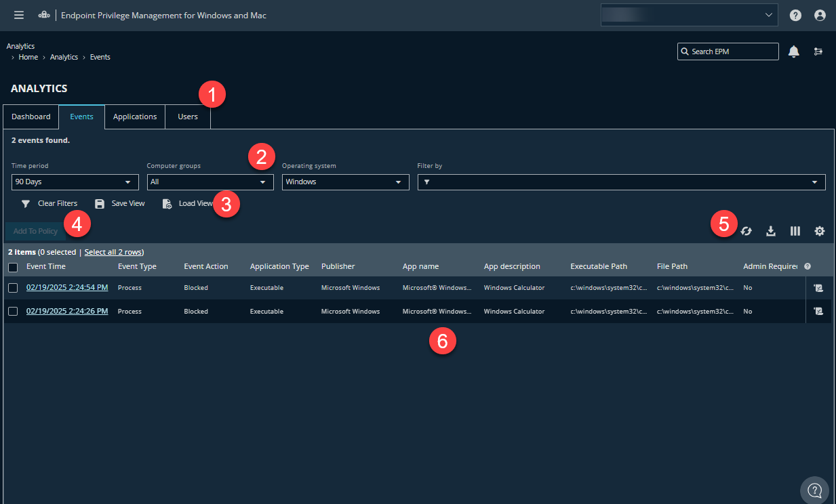The height and width of the screenshot is (504, 836).
Task: Click the Select all 2 rows link
Action: pos(113,252)
